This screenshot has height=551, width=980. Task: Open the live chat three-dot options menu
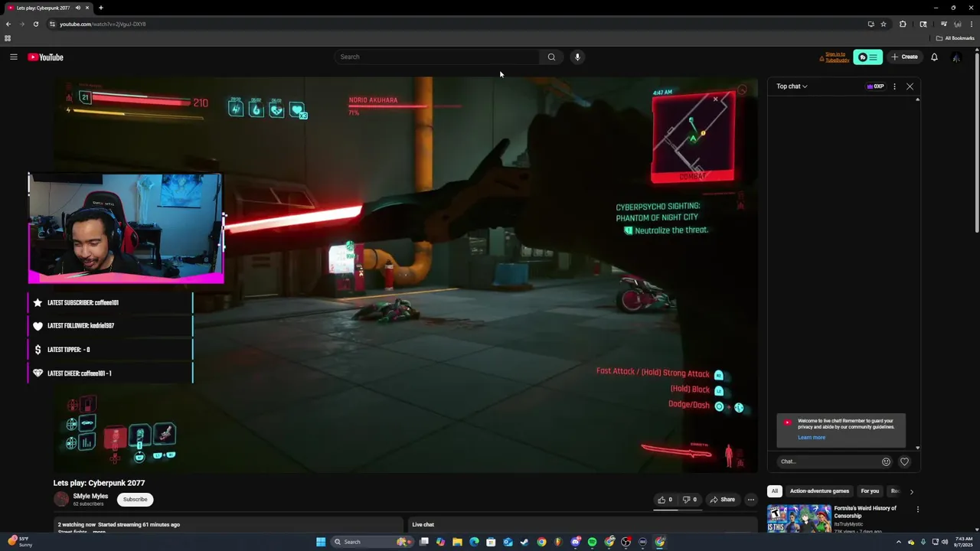click(x=894, y=86)
